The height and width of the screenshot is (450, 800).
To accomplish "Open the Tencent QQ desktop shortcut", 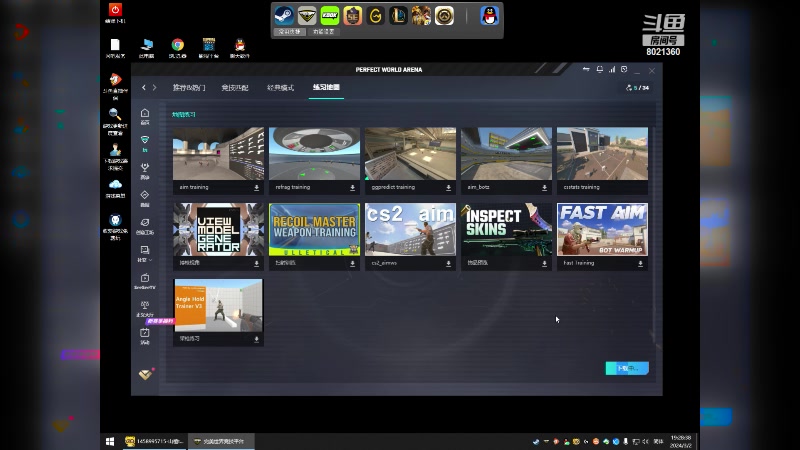I will coord(240,48).
